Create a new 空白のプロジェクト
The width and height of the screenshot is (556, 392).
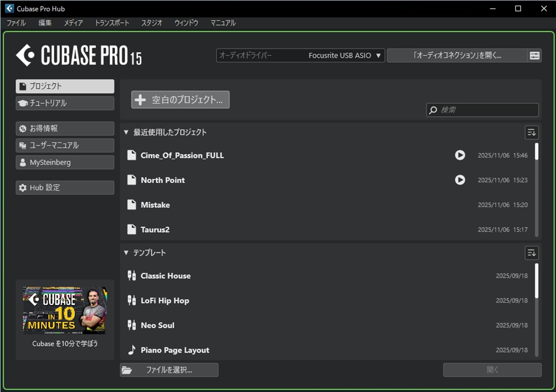click(x=180, y=100)
